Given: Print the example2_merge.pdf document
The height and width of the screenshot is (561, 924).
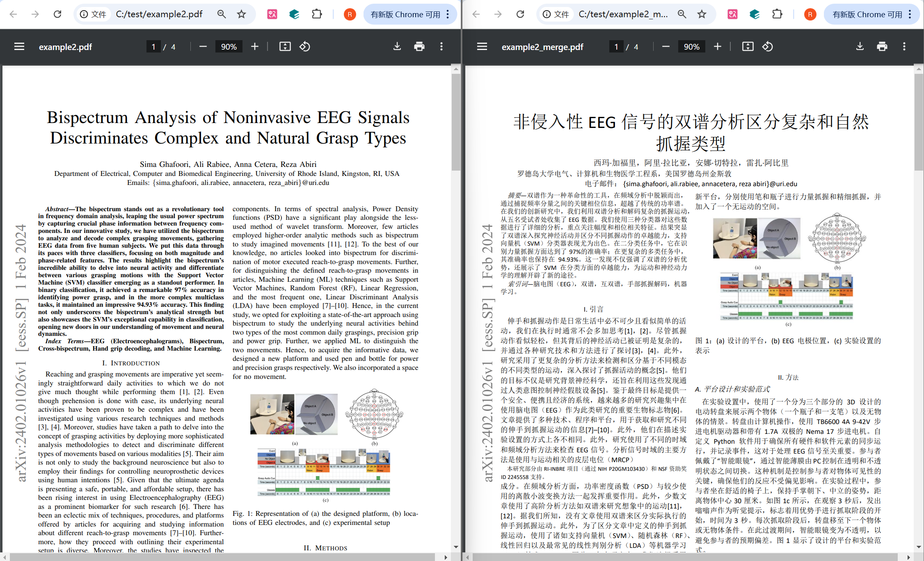Looking at the screenshot, I should pos(882,47).
